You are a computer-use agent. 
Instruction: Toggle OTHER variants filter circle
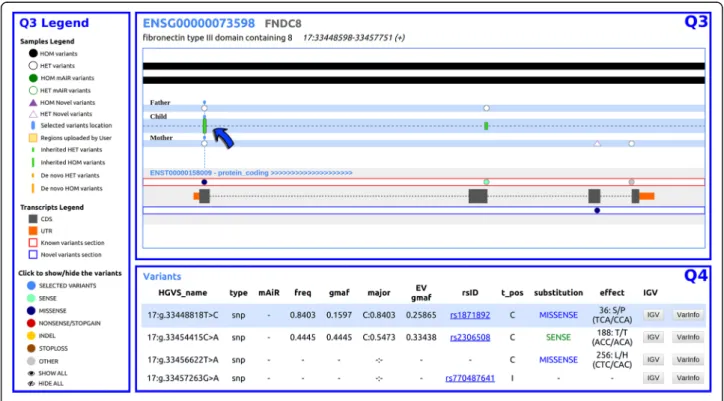31,361
